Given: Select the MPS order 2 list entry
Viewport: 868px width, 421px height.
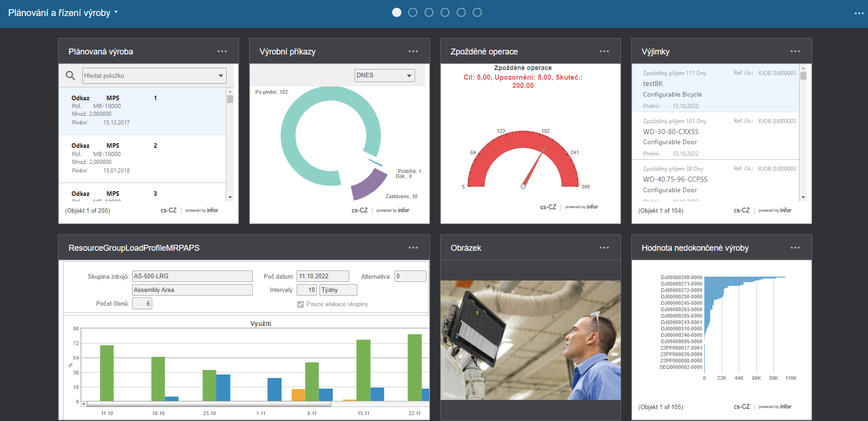Looking at the screenshot, I should tap(142, 158).
